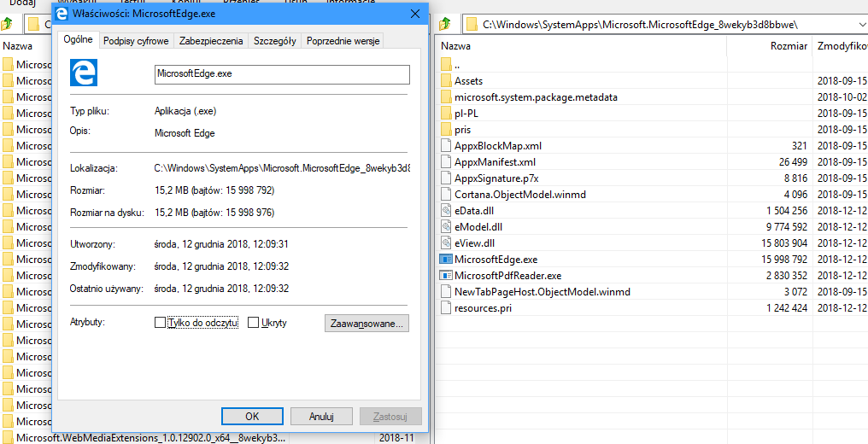The width and height of the screenshot is (868, 444).
Task: Confirm the dialog with OK
Action: (252, 417)
